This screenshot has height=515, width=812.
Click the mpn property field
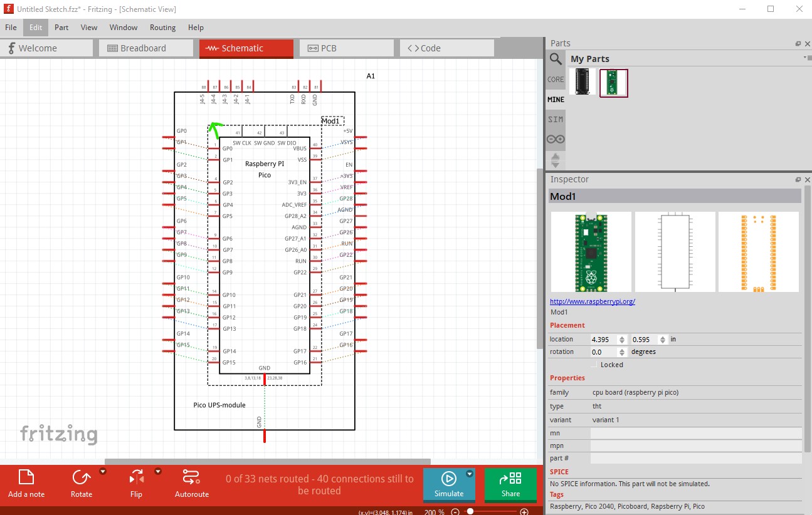point(696,445)
